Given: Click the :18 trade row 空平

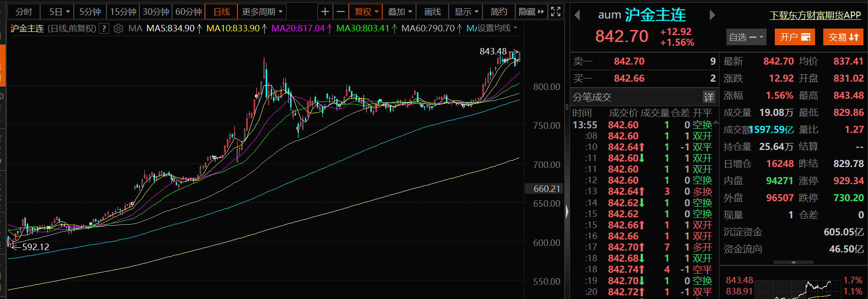Looking at the screenshot, I should tap(643, 269).
